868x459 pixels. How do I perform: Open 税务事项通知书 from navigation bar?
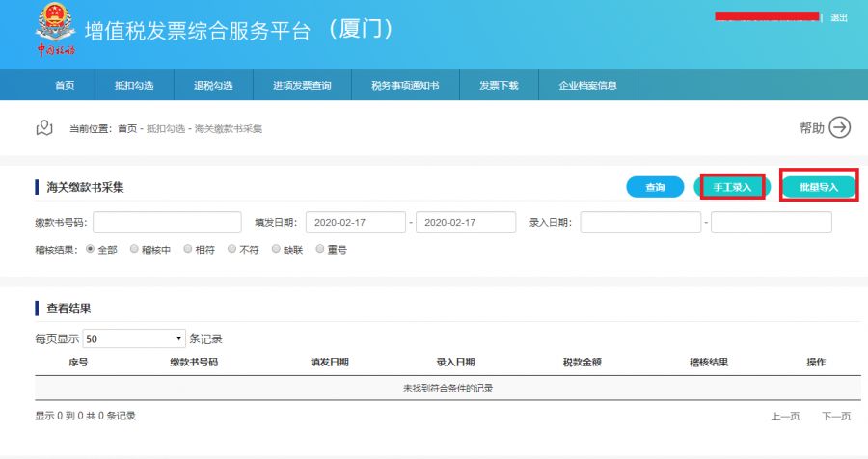pyautogui.click(x=405, y=85)
